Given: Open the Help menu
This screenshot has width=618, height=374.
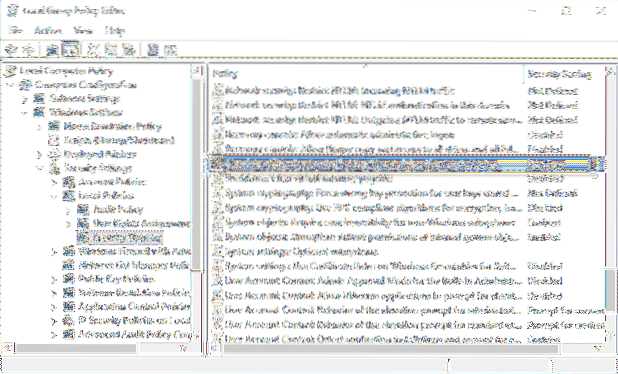Looking at the screenshot, I should (115, 30).
